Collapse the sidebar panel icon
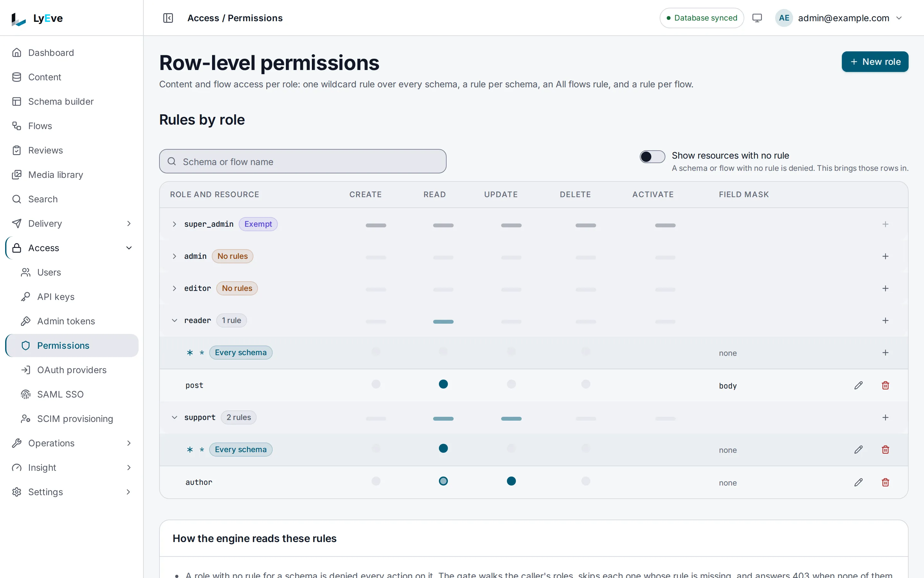This screenshot has width=924, height=578. point(168,18)
